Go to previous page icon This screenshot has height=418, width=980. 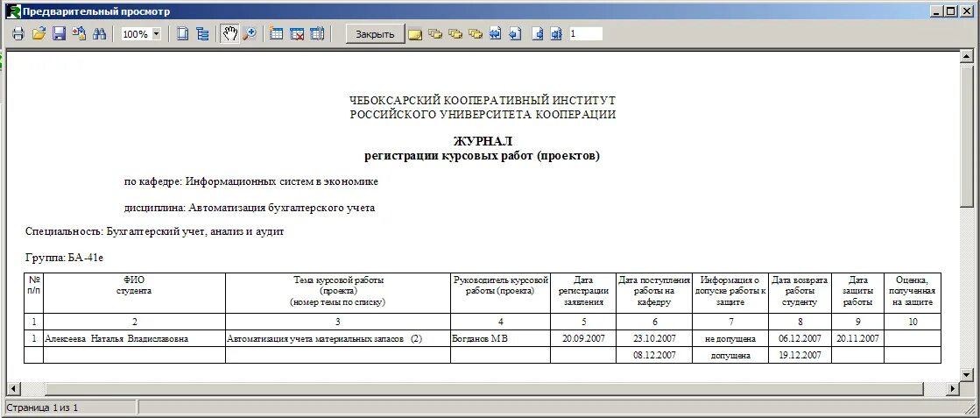pos(516,34)
